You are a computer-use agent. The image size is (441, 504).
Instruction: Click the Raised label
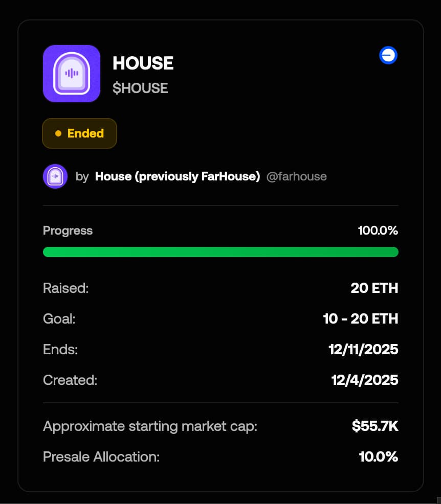tap(65, 288)
